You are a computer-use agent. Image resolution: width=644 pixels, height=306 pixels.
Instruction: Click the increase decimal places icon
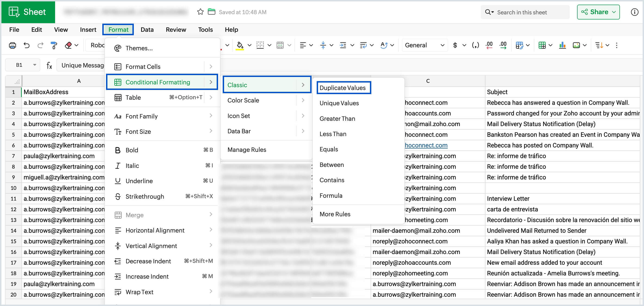[503, 45]
